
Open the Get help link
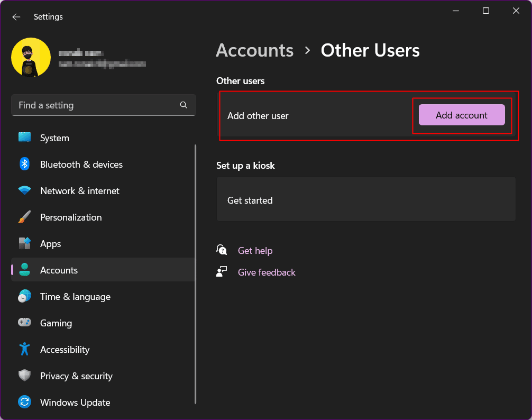(255, 251)
